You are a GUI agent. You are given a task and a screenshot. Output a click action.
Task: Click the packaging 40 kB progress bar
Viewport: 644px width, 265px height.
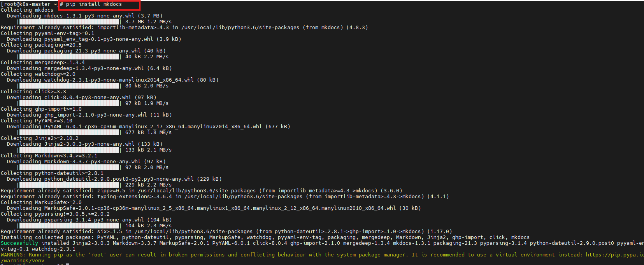[x=69, y=57]
